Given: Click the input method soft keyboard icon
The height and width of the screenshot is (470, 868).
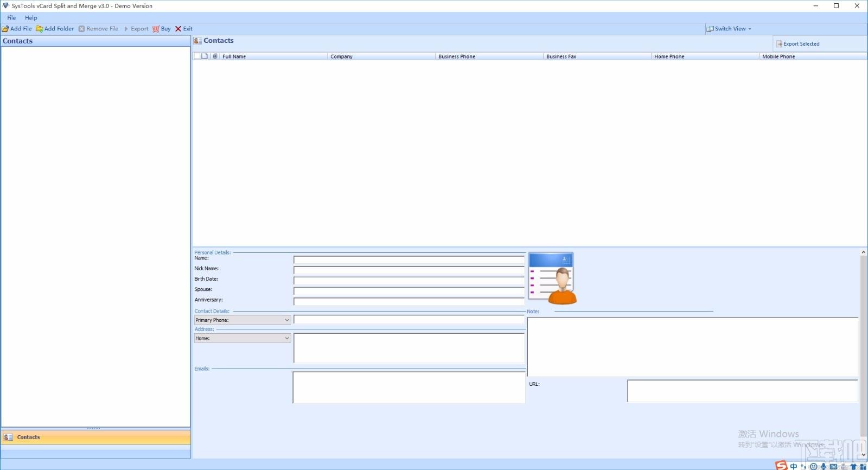Looking at the screenshot, I should (x=833, y=466).
